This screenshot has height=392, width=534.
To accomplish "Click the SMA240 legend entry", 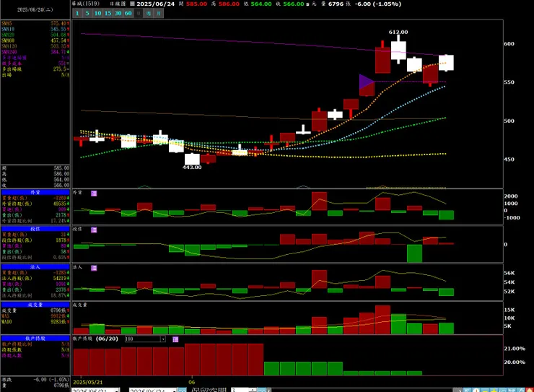I will [35, 52].
